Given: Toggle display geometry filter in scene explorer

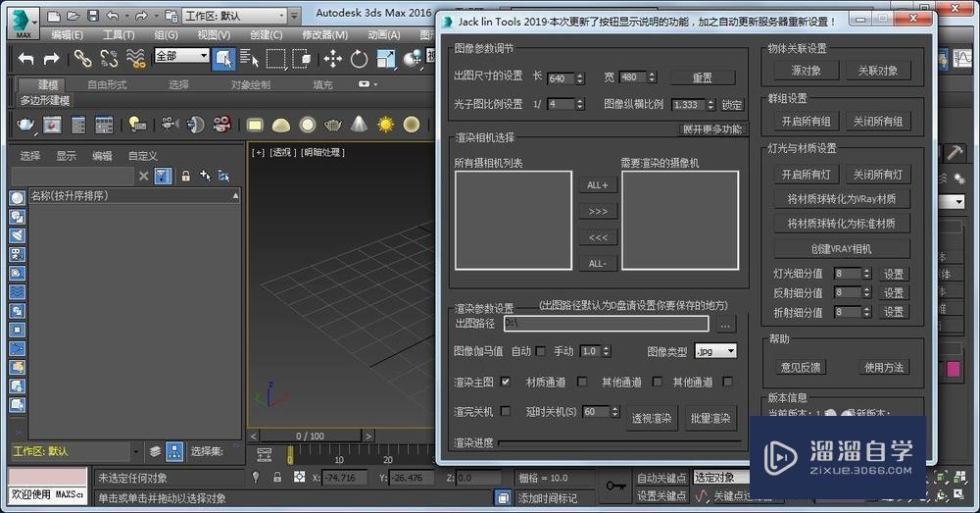Looking at the screenshot, I should tap(17, 198).
